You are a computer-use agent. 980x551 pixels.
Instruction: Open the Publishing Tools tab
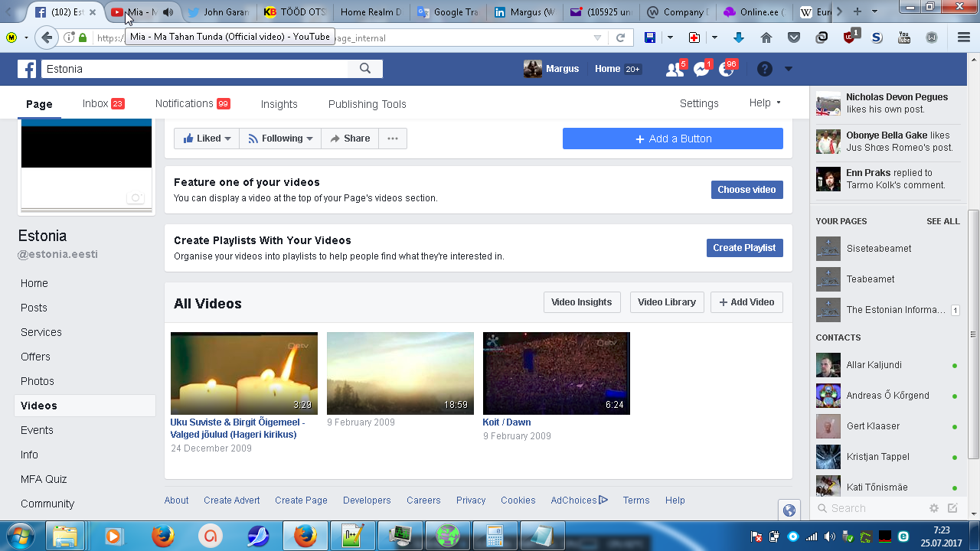(x=367, y=103)
